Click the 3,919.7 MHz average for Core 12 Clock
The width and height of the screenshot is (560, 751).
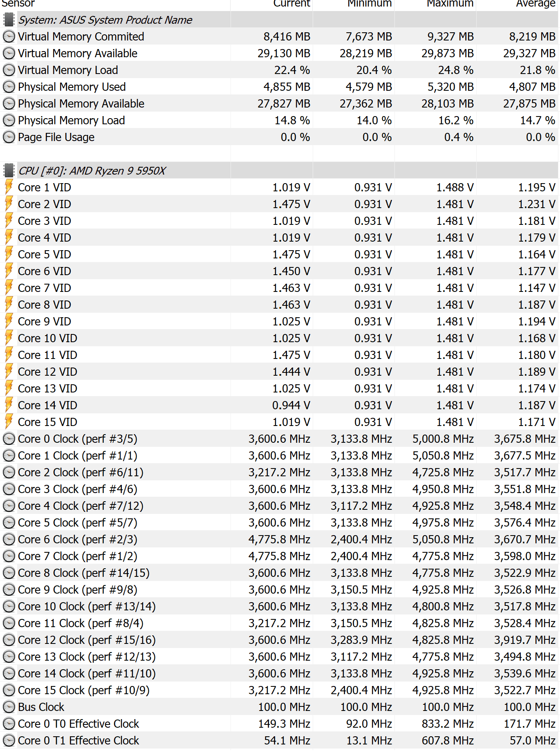click(525, 640)
